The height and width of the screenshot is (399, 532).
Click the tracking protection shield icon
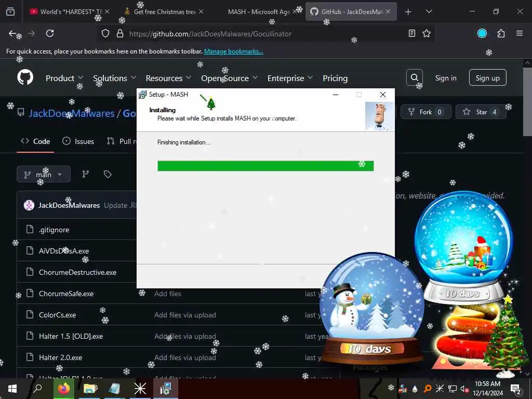click(105, 34)
